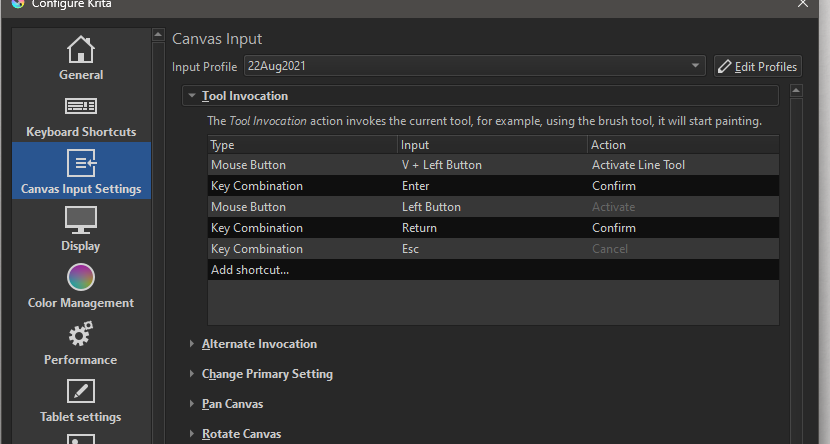The height and width of the screenshot is (444, 830).
Task: Open Tablet settings page
Action: pos(81,399)
